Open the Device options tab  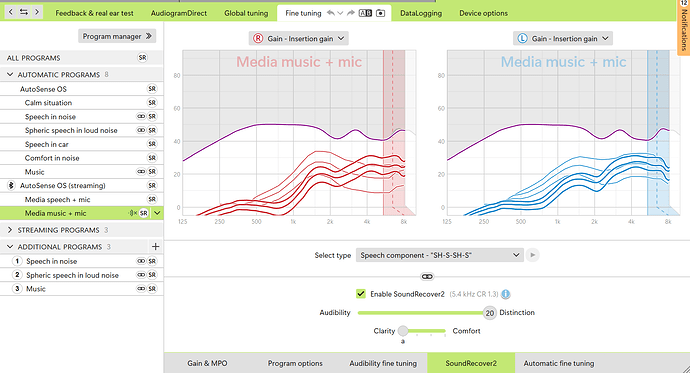(483, 13)
